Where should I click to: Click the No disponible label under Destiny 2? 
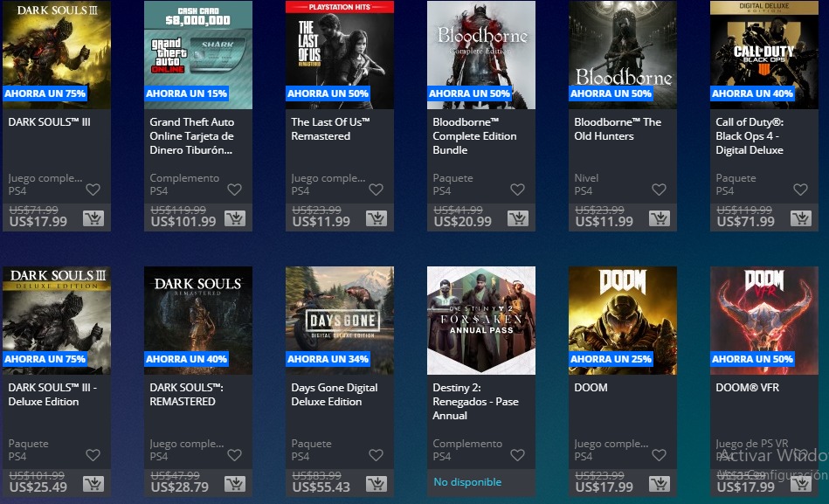tap(467, 482)
